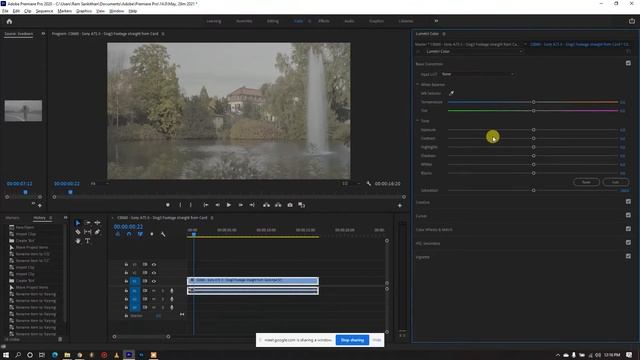The width and height of the screenshot is (640, 360).
Task: Click the Mark In button
Action: pyautogui.click(x=180, y=205)
